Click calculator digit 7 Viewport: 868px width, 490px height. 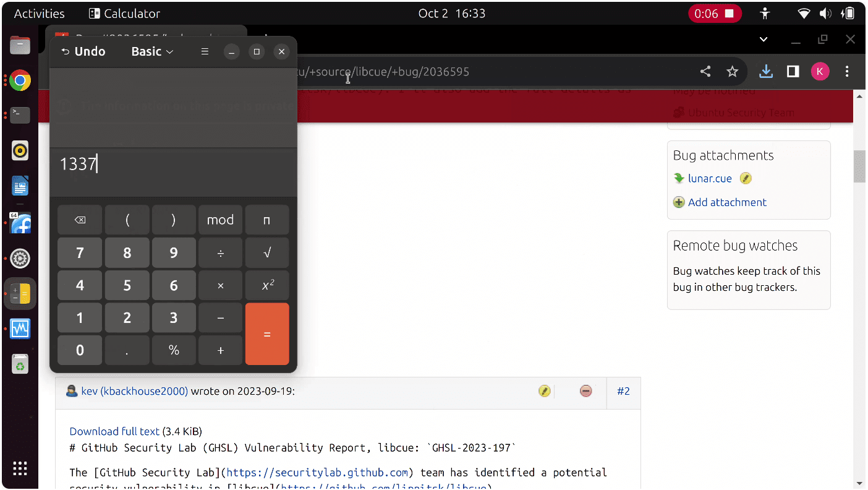pos(80,252)
